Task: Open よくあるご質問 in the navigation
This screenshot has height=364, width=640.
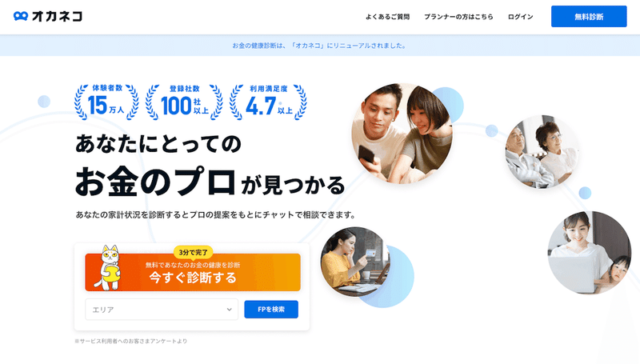Action: point(387,17)
